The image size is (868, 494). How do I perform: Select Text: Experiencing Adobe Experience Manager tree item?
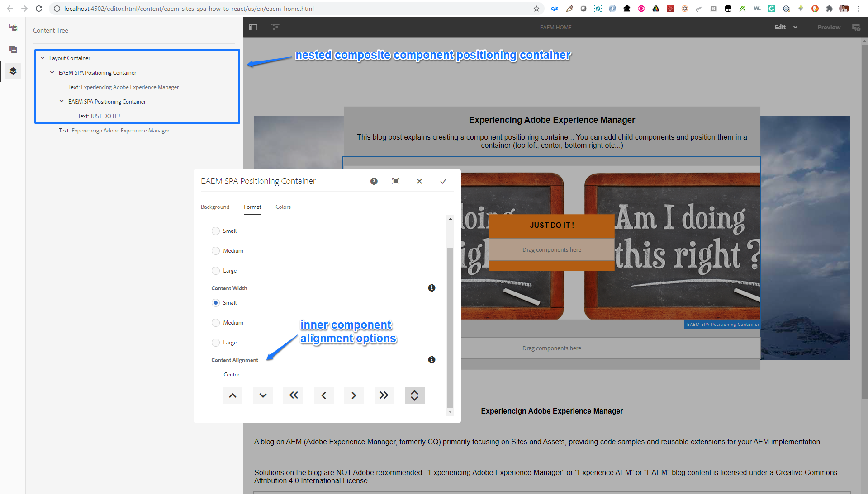tap(123, 87)
